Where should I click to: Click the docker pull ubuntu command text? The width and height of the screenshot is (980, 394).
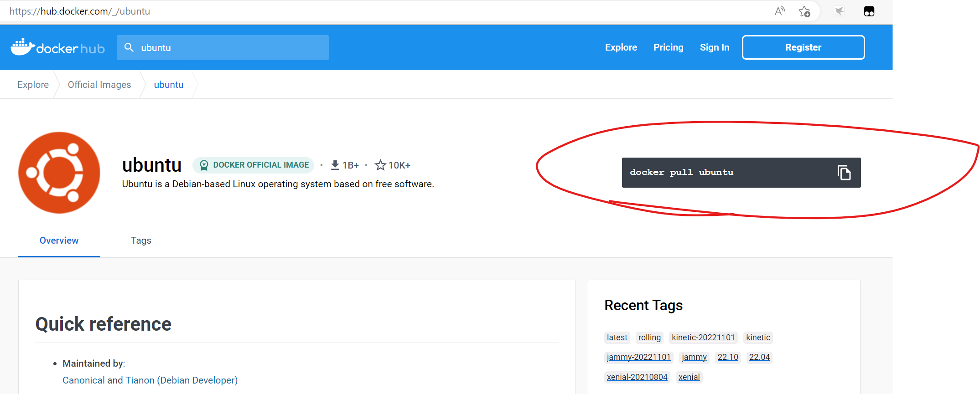point(681,172)
